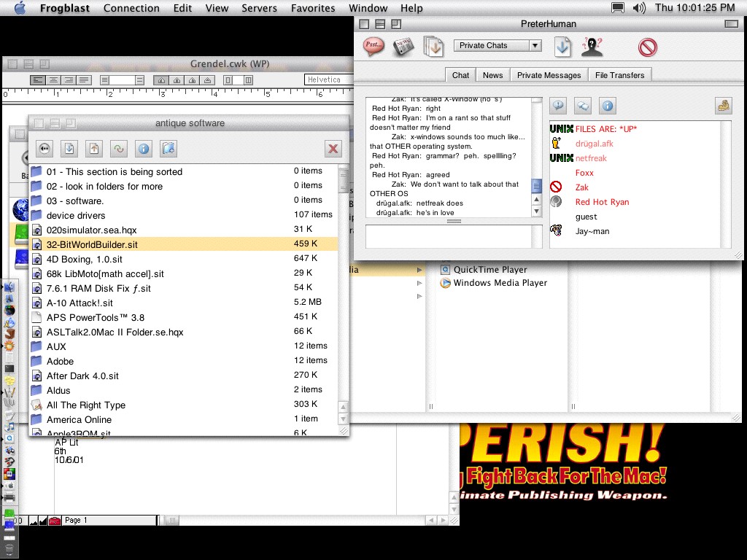
Task: Click the display monitor icon in menu bar
Action: pyautogui.click(x=618, y=7)
